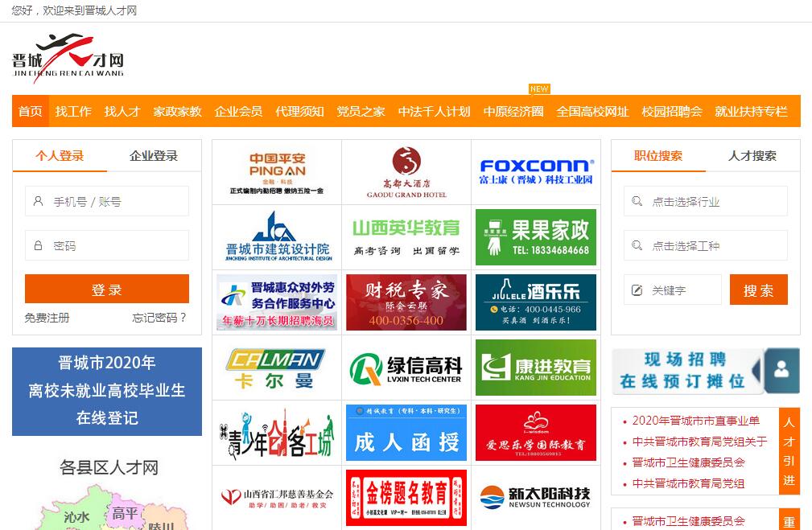This screenshot has height=530, width=812.
Task: Open 校园招聘会 from the navigation bar
Action: 672,111
